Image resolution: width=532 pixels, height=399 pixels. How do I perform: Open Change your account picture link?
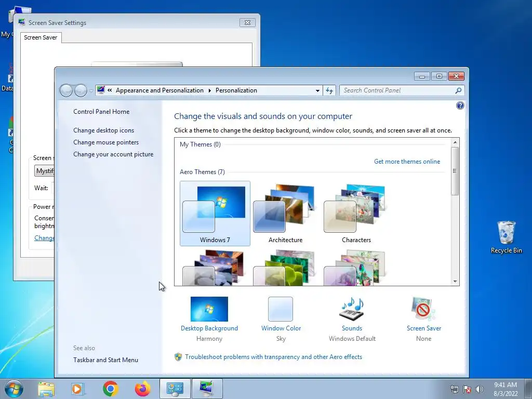click(x=113, y=154)
